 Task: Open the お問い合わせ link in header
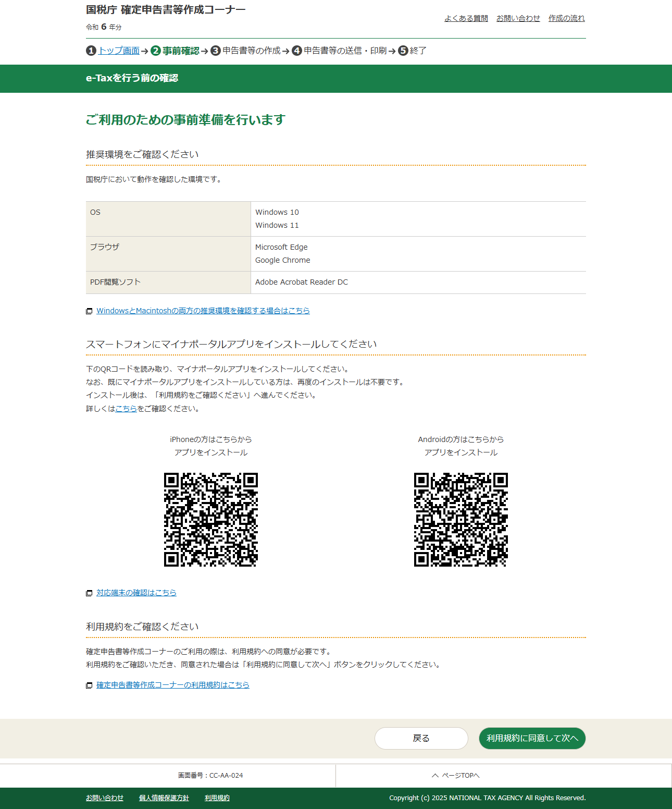click(518, 18)
